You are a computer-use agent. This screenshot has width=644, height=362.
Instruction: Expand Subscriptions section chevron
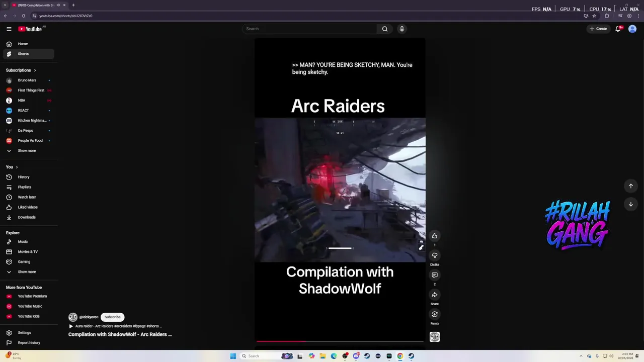(35, 70)
